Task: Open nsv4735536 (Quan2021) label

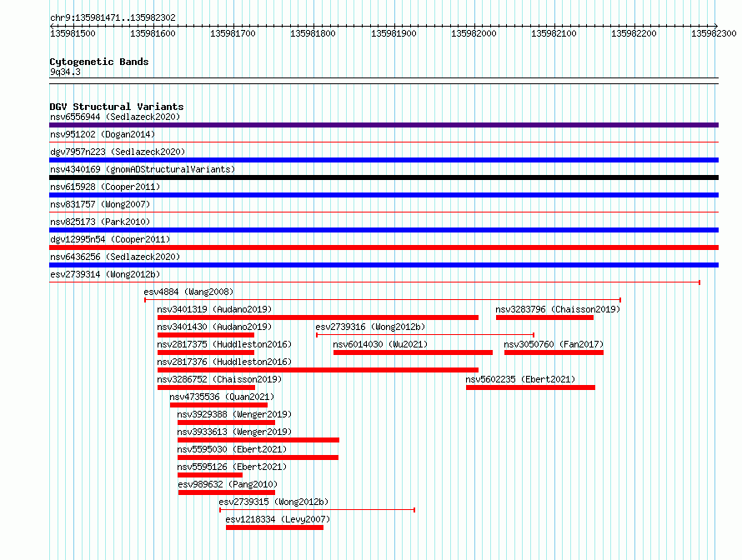Action: tap(222, 397)
